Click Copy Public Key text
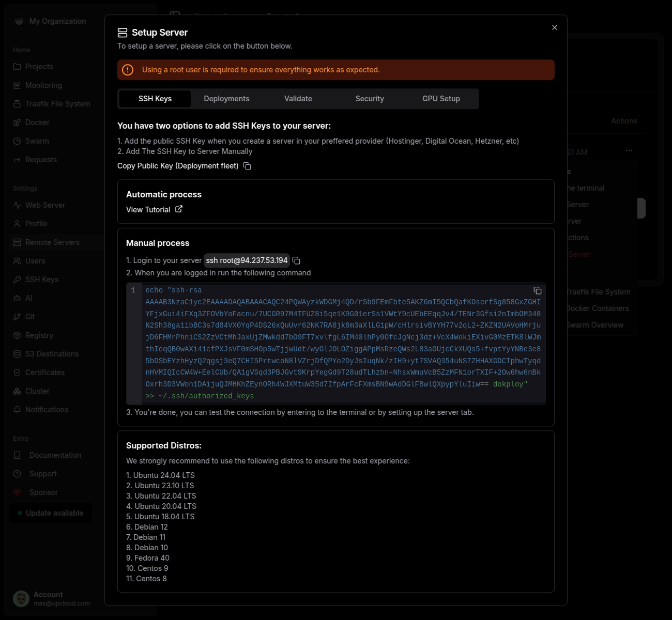The height and width of the screenshot is (620, 672). pyautogui.click(x=177, y=166)
